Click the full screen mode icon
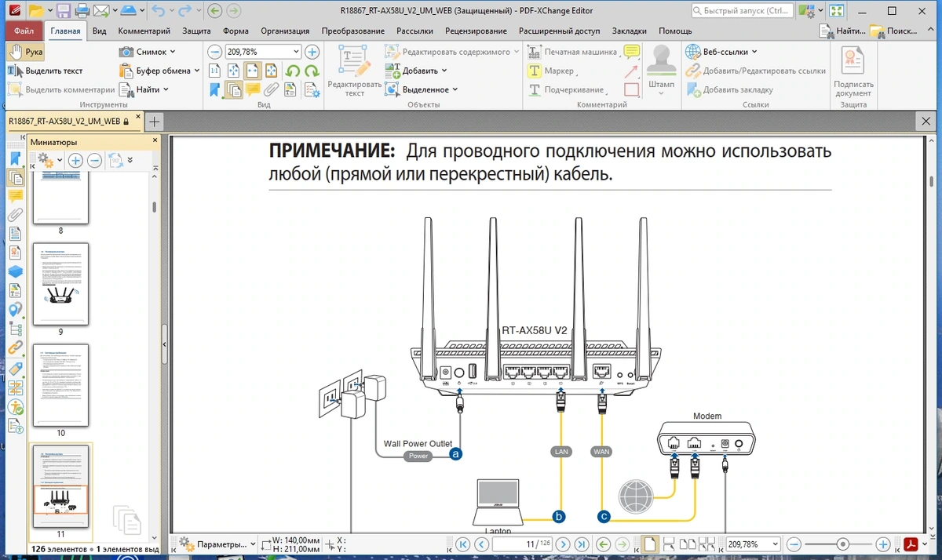Image resolution: width=942 pixels, height=560 pixels. [838, 11]
